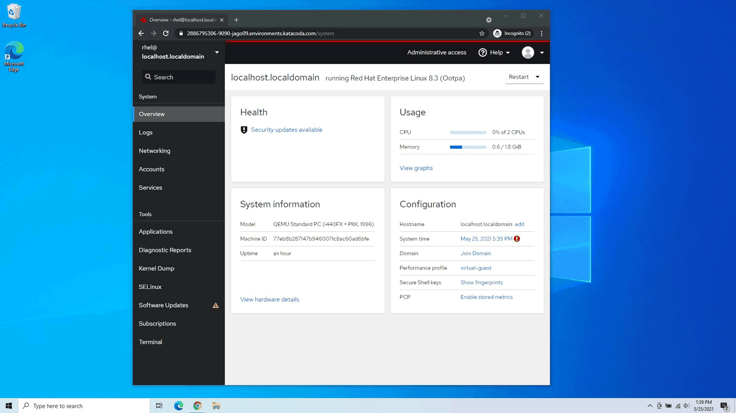Go to Kernel Dump page

point(179,268)
